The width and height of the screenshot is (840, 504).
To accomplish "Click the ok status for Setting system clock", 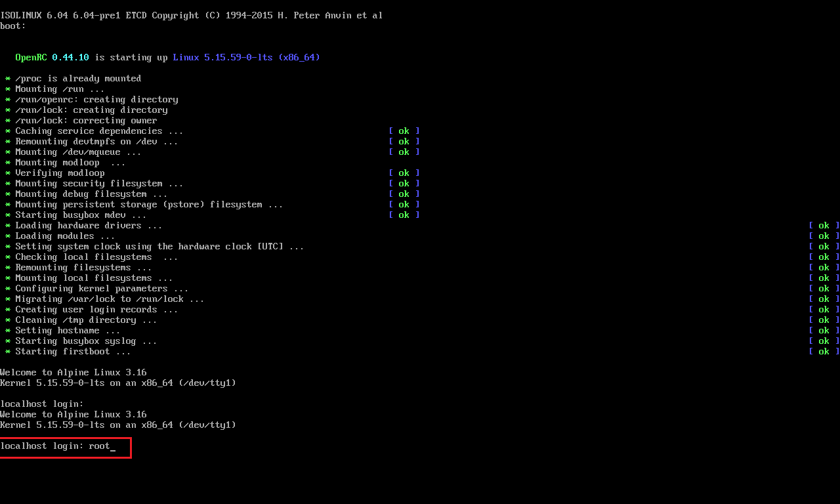I will 824,247.
